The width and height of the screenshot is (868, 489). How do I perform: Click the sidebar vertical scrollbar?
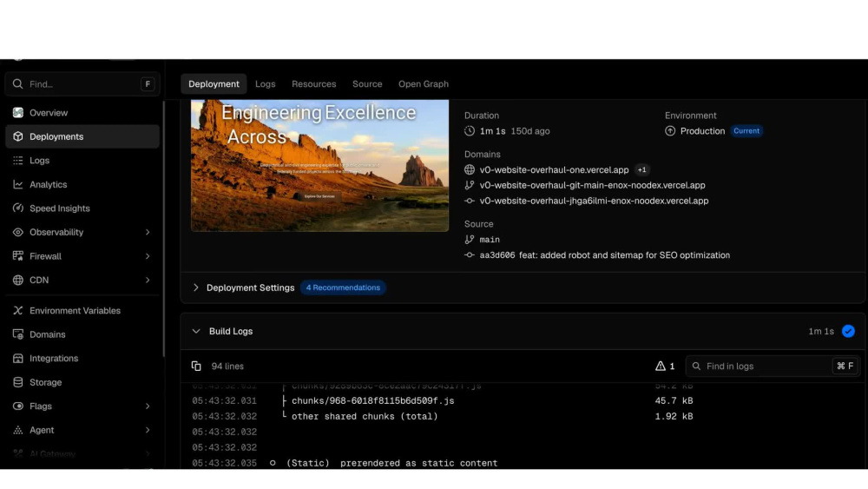[164, 228]
